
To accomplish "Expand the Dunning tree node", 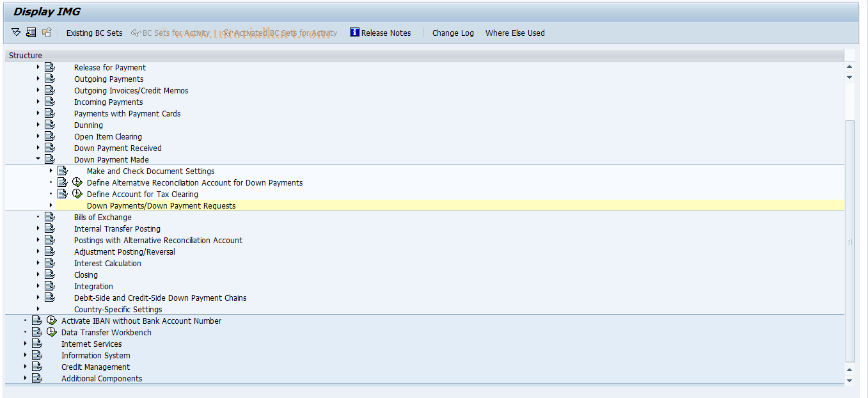I will tap(37, 124).
